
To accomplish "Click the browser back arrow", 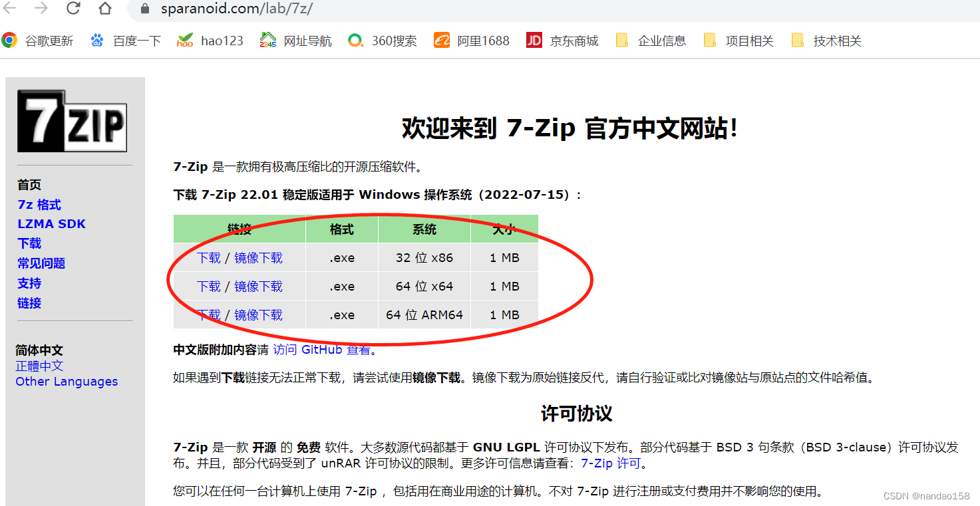I will coord(10,9).
